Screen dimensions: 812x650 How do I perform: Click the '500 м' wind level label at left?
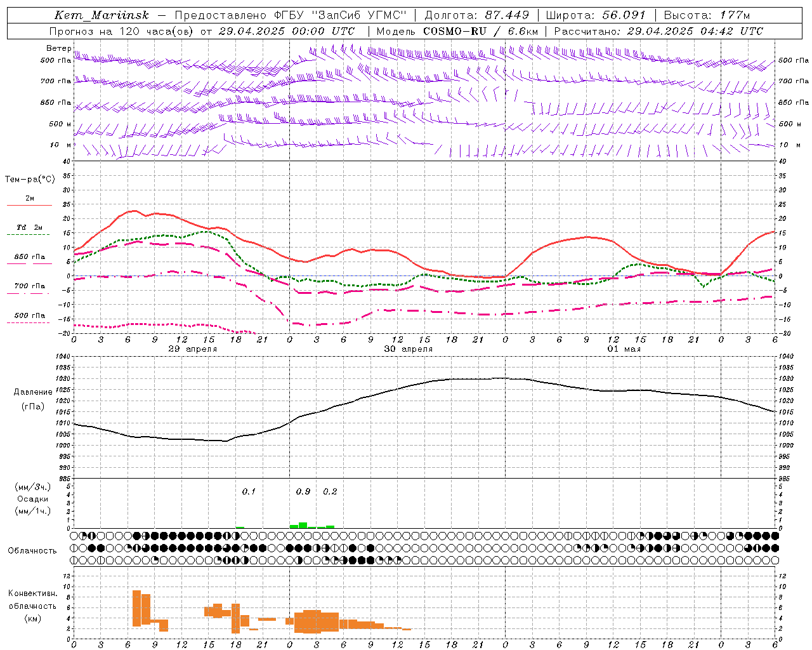60,124
